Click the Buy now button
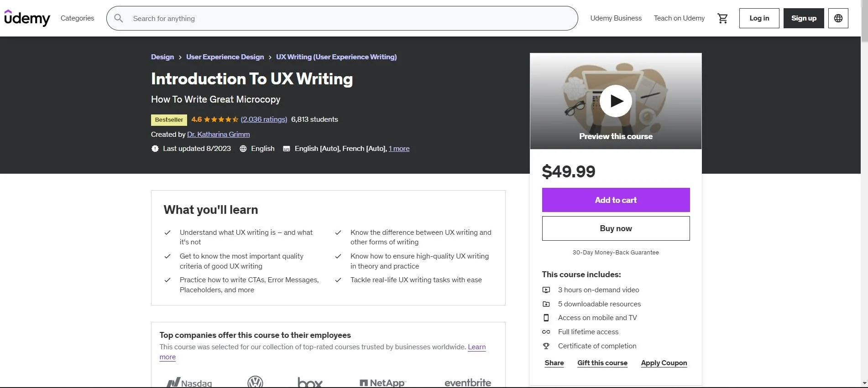 (x=615, y=228)
